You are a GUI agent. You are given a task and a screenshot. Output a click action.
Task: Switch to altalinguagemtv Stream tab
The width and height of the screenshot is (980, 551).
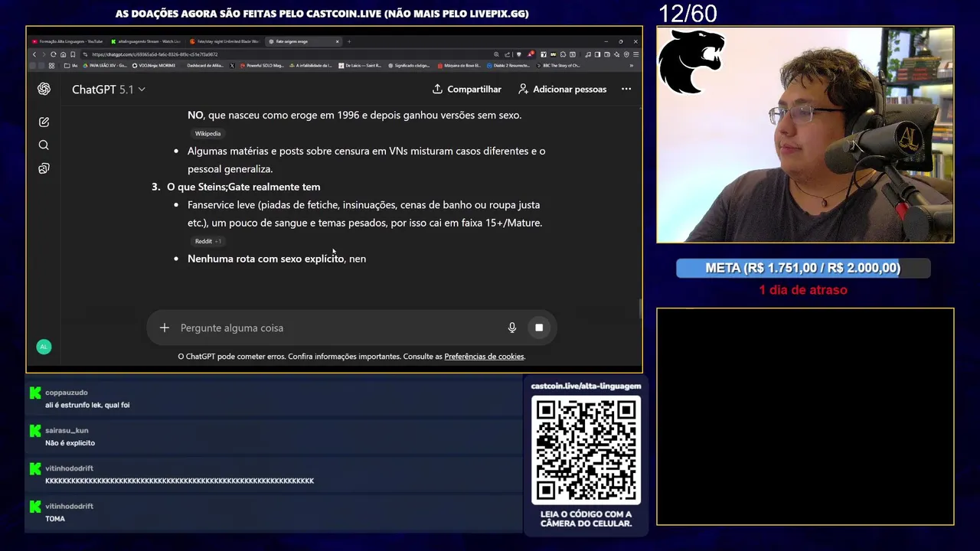click(145, 41)
